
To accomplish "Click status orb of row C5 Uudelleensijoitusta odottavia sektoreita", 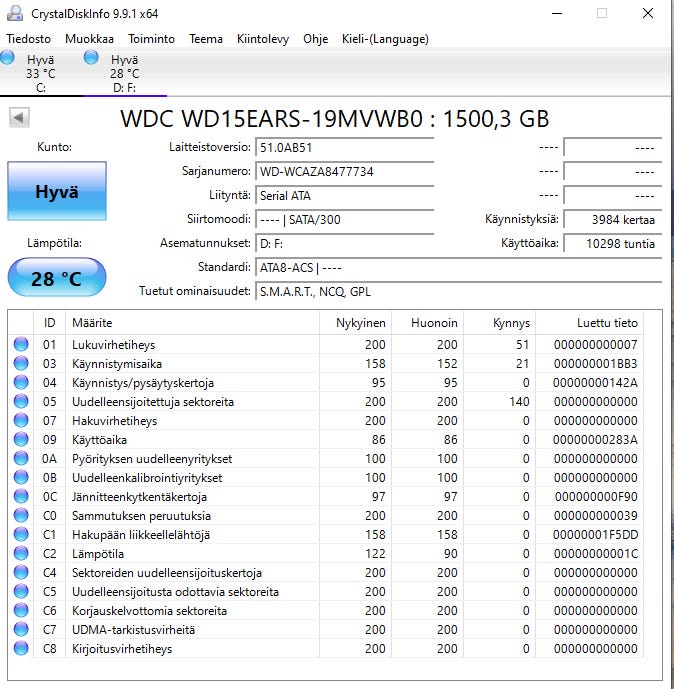I will 21,591.
